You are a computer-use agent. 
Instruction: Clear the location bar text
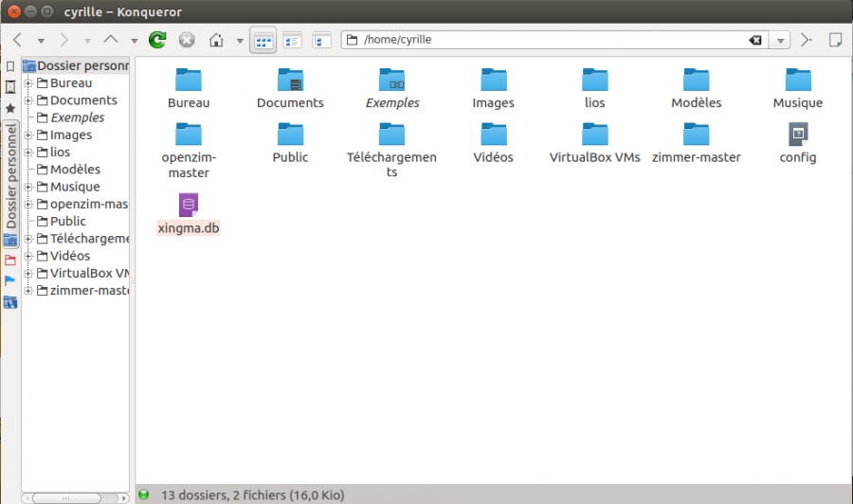(x=754, y=41)
